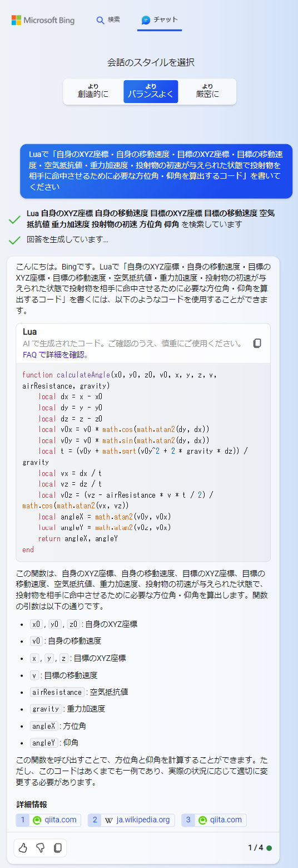Copy the response using bottom copy icon
This screenshot has height=868, width=298.
[x=57, y=848]
